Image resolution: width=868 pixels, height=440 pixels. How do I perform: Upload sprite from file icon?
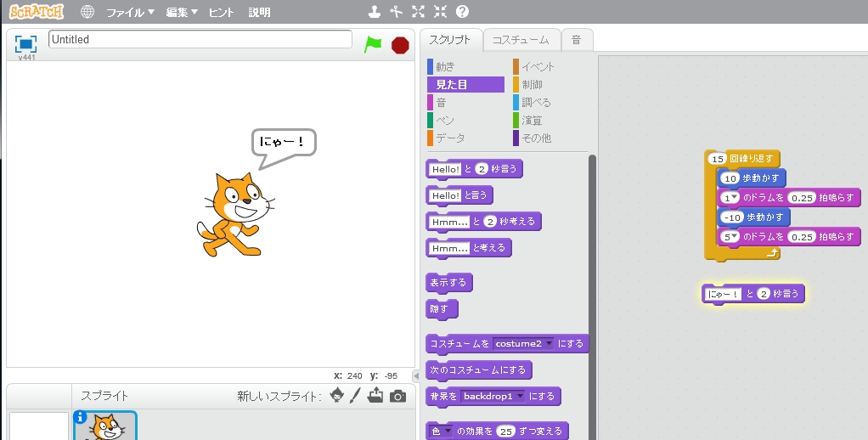click(x=375, y=395)
